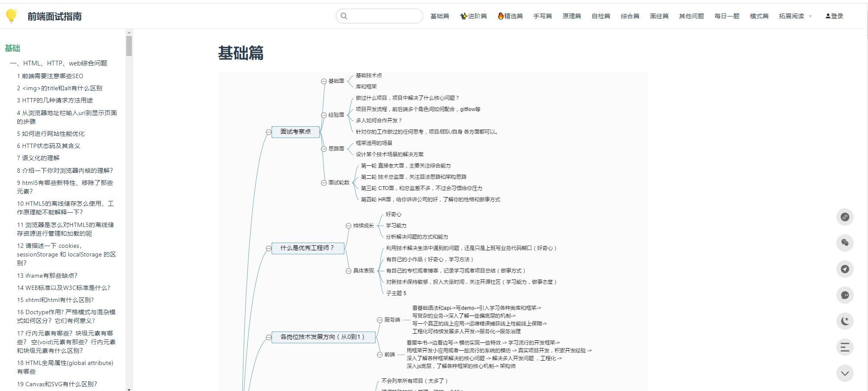The width and height of the screenshot is (868, 391).
Task: Collapse the 经验面 branch circle
Action: click(324, 115)
